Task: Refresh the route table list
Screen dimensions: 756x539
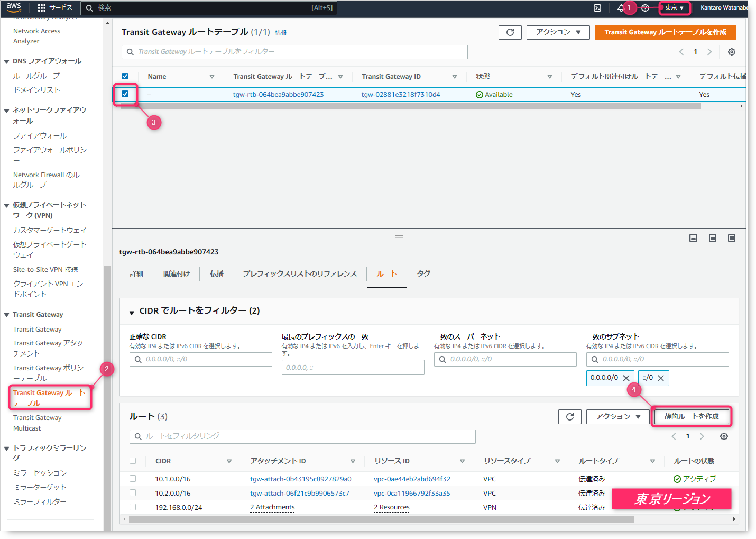Action: click(510, 32)
